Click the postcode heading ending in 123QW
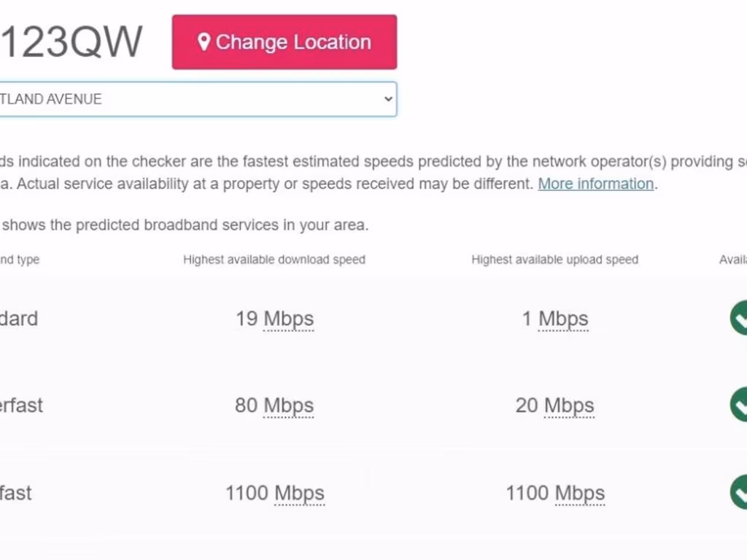This screenshot has width=747, height=560. coord(71,42)
